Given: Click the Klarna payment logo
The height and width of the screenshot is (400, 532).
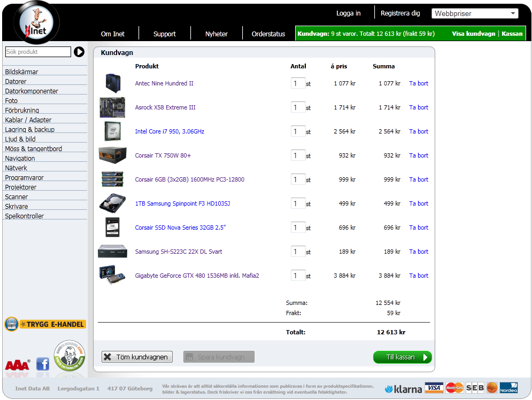Looking at the screenshot, I should tap(403, 389).
